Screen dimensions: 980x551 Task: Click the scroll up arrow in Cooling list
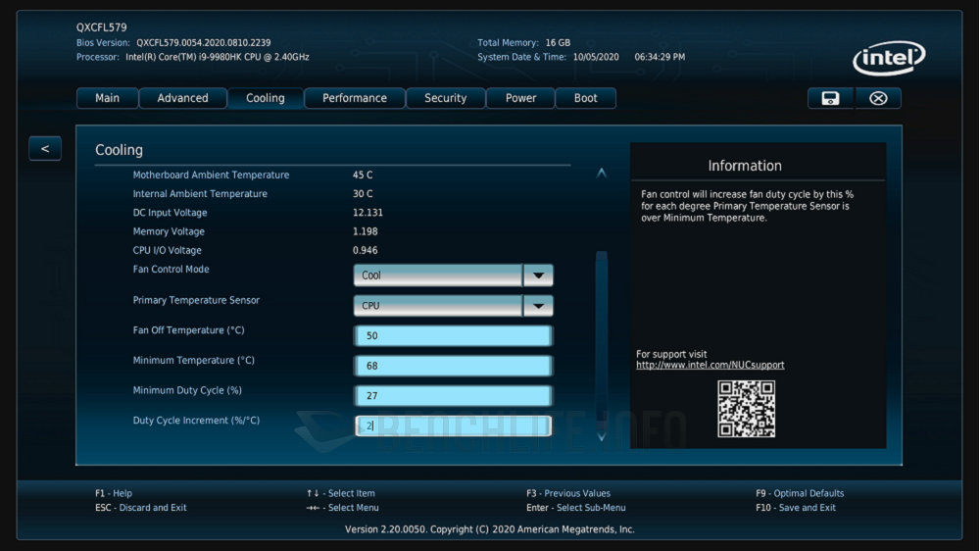[x=602, y=173]
